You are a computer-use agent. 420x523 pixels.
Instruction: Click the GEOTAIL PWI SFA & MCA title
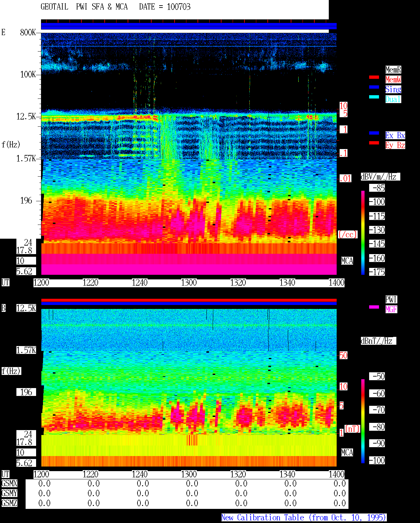coord(84,7)
